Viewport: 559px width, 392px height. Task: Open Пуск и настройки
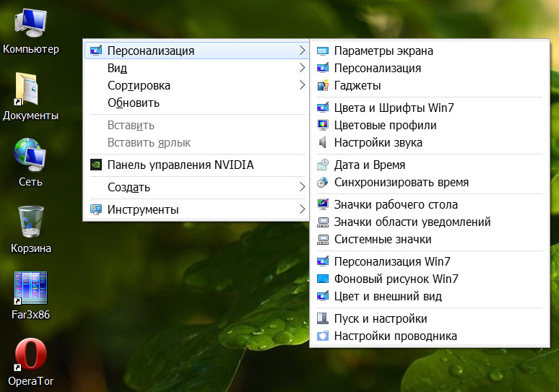click(x=430, y=318)
